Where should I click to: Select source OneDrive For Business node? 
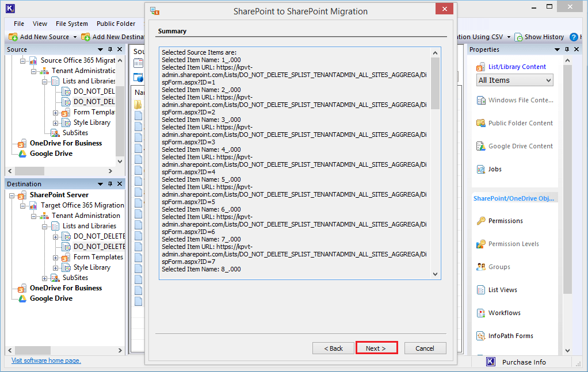(66, 143)
